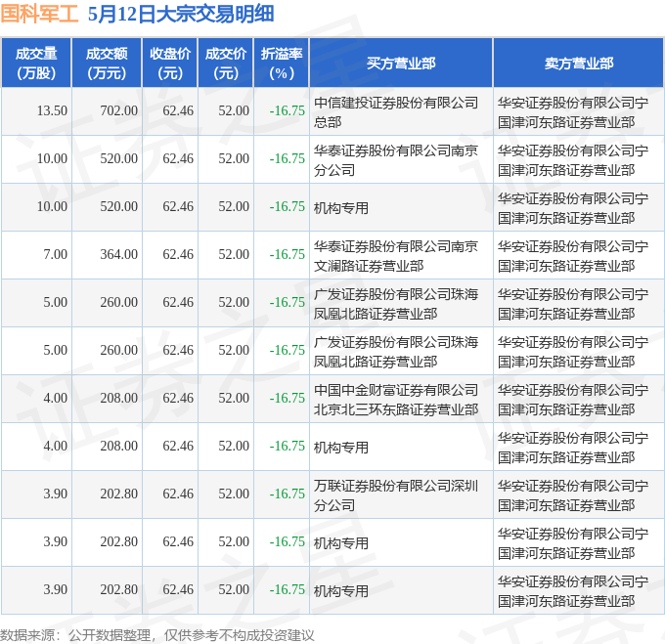Select the 收盘价(元) column header
665x644 pixels.
pyautogui.click(x=170, y=64)
